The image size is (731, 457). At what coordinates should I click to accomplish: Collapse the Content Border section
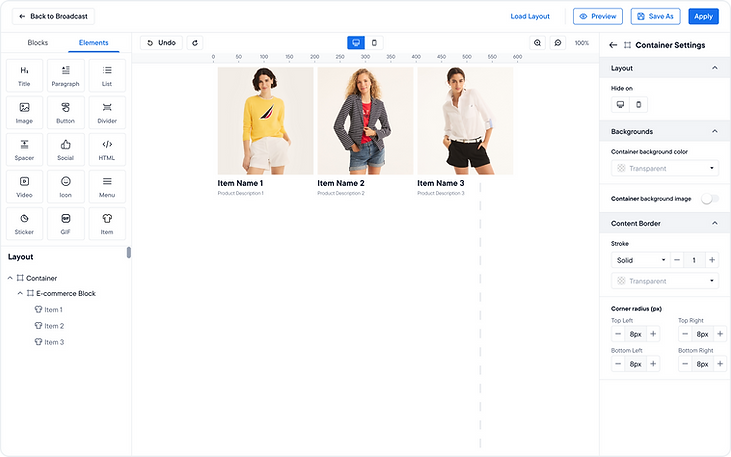[715, 223]
